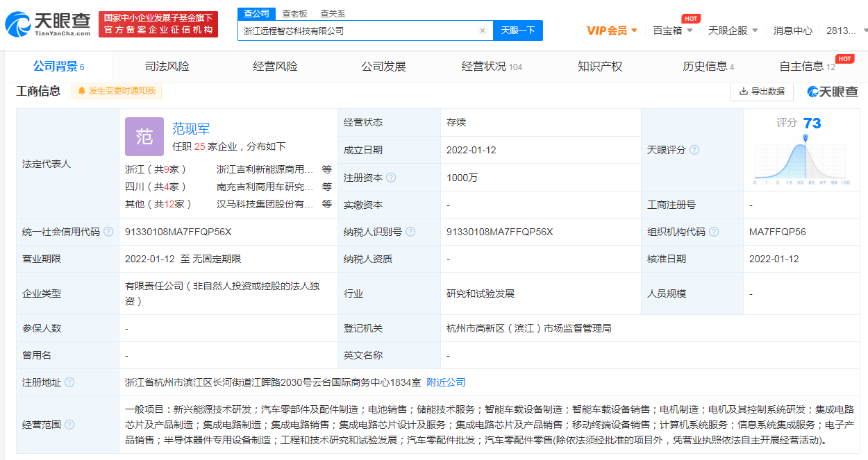Click the help icon next to 纳税人识别号

point(410,232)
